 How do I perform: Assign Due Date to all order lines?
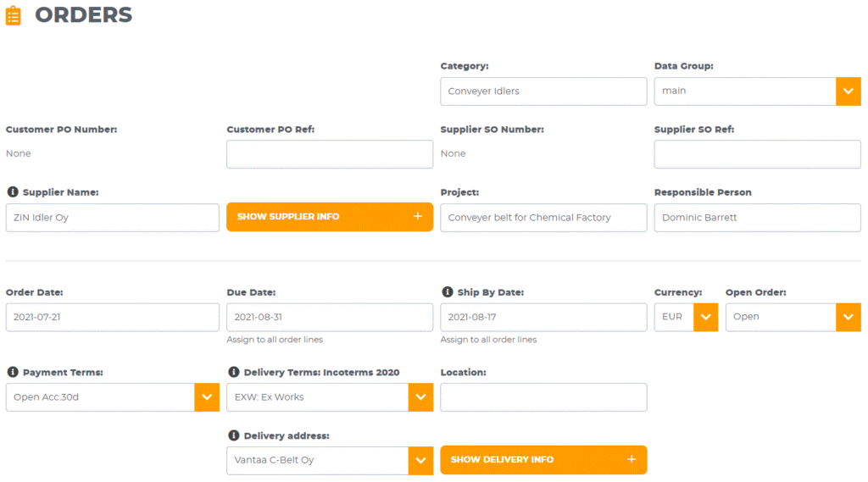coord(275,340)
